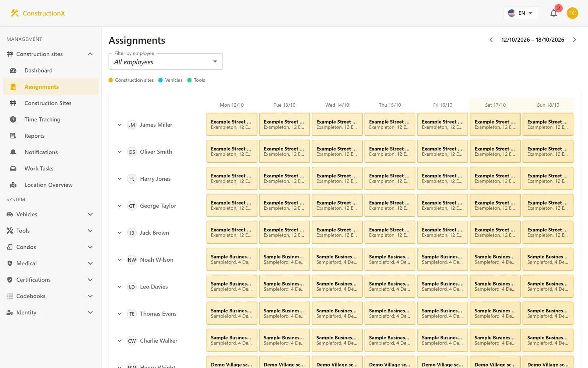
Task: Click the Condos building icon
Action: click(x=10, y=247)
